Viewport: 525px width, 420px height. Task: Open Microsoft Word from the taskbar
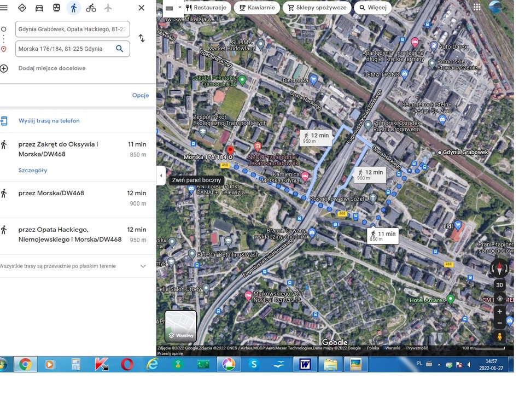tap(305, 364)
